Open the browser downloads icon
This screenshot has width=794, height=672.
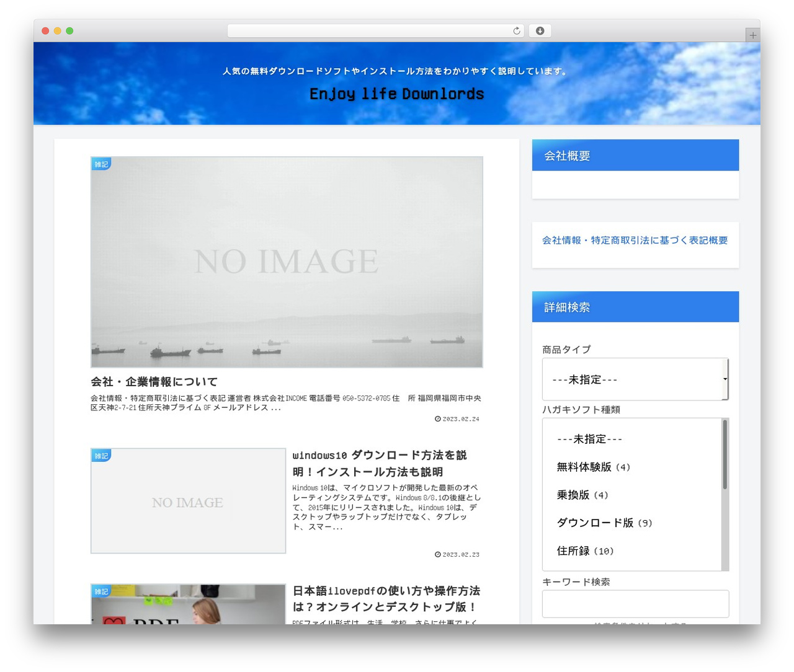pyautogui.click(x=540, y=31)
